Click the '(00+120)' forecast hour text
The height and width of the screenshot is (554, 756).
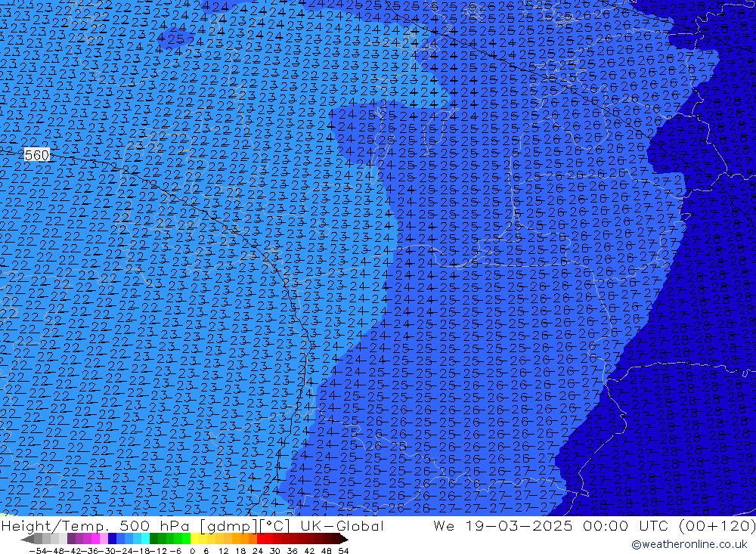coord(717,525)
